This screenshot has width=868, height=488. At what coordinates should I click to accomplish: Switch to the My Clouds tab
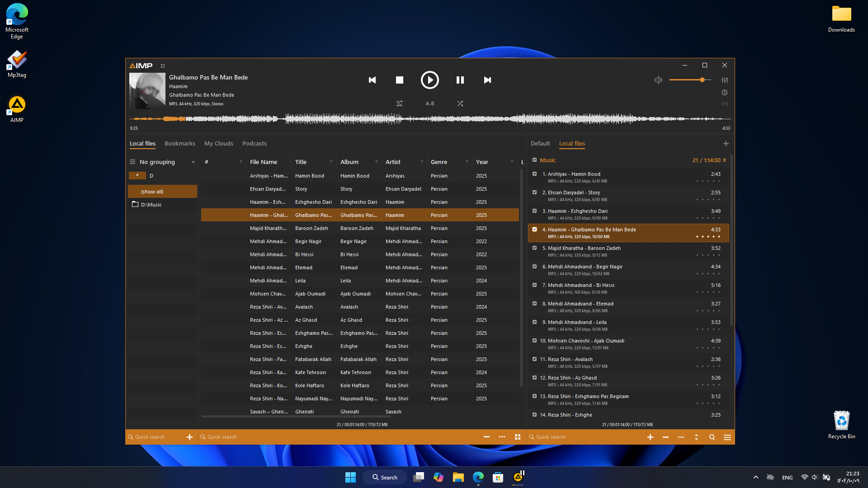pos(219,144)
